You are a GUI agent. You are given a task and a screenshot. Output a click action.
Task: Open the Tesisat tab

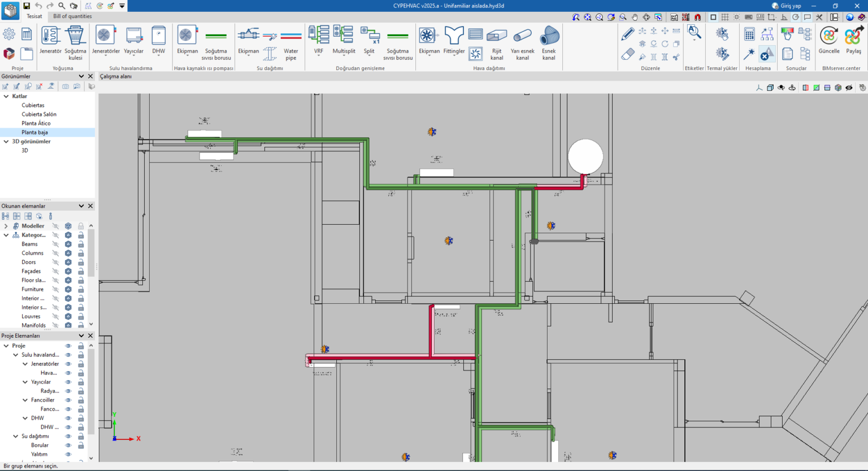34,16
